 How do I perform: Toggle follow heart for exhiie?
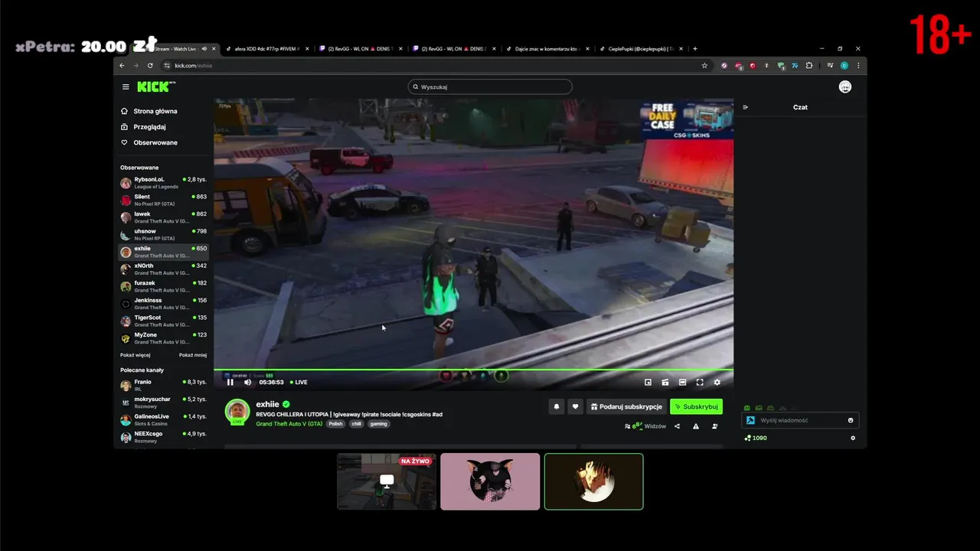(575, 406)
